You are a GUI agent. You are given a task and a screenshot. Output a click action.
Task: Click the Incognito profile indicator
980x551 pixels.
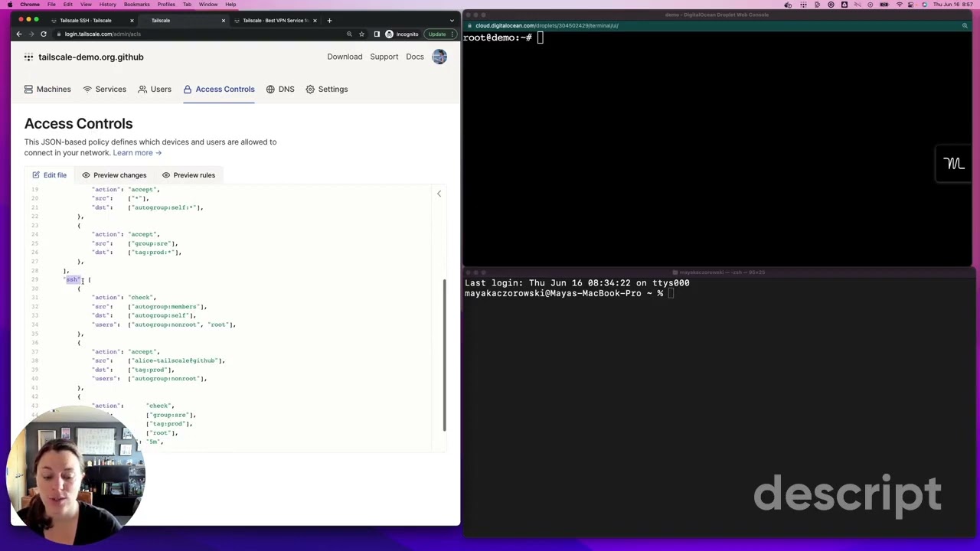(402, 34)
